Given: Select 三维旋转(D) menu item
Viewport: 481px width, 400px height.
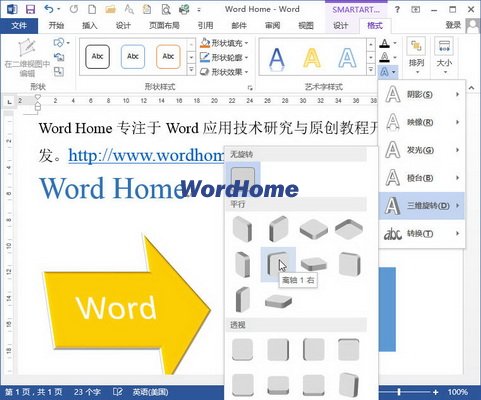Looking at the screenshot, I should click(x=422, y=206).
